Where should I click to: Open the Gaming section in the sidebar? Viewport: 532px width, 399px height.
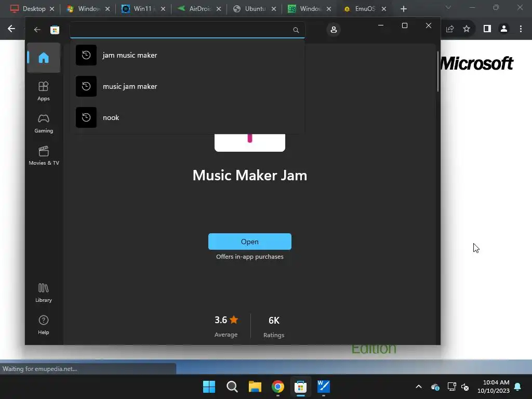44,123
